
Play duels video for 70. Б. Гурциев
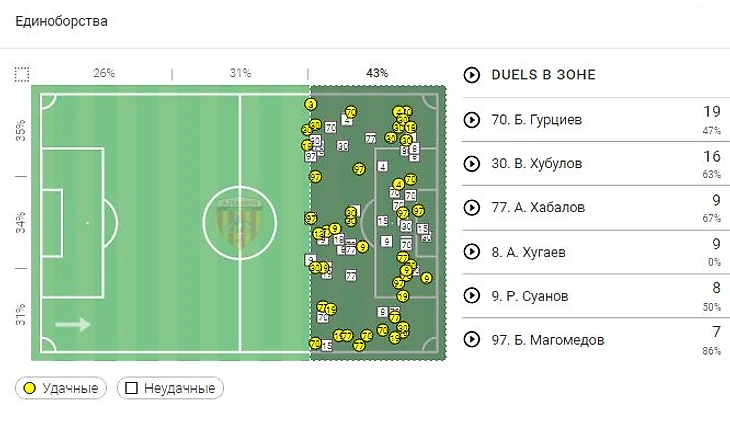(472, 120)
